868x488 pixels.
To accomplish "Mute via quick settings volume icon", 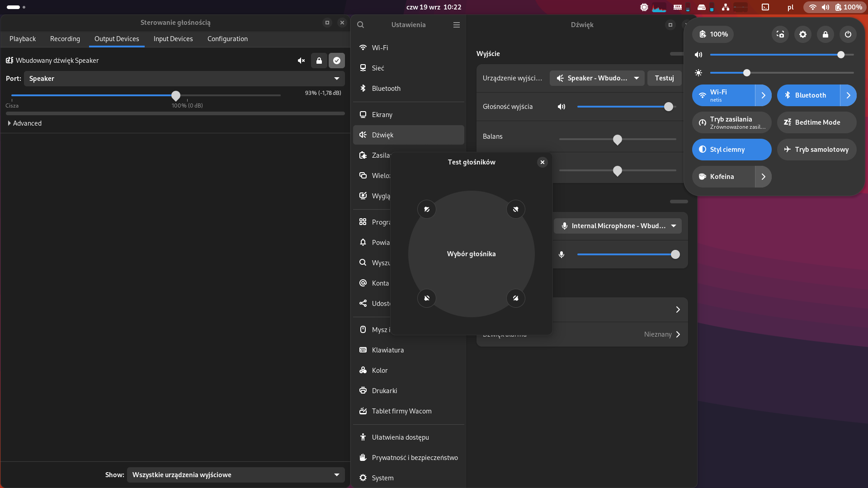I will (698, 55).
